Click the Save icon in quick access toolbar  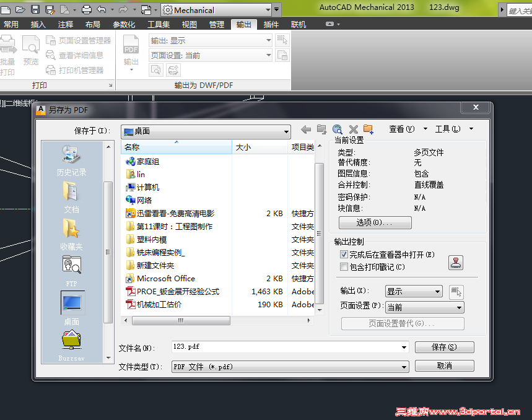[35, 9]
